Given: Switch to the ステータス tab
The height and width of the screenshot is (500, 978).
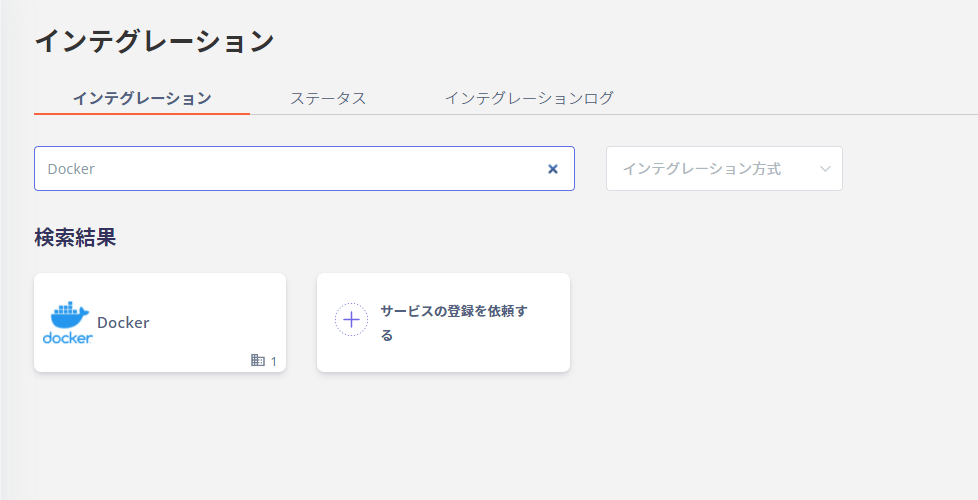Looking at the screenshot, I should [328, 99].
